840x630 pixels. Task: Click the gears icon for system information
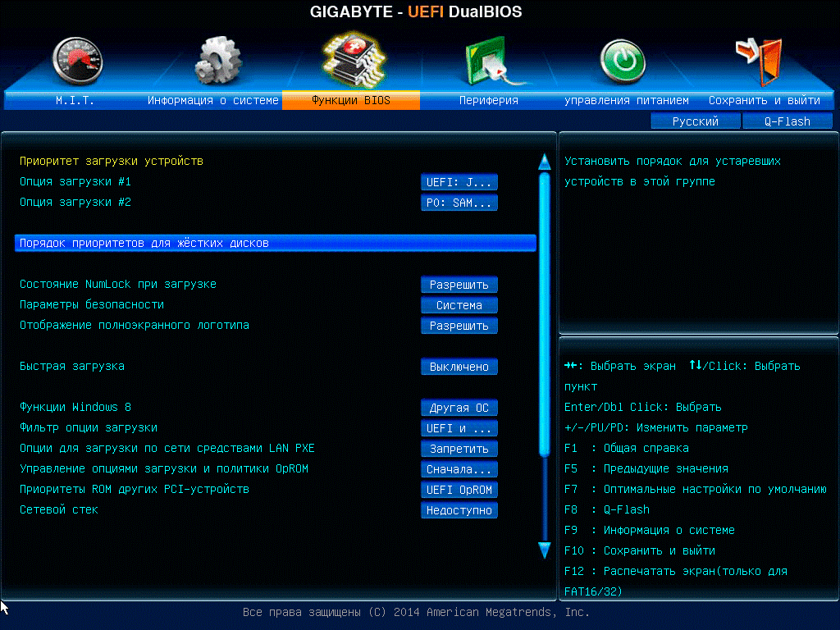tap(218, 60)
